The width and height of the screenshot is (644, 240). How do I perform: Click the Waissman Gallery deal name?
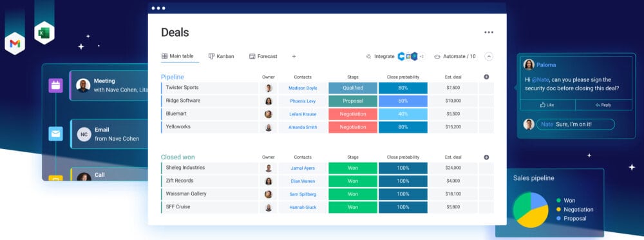(x=186, y=194)
